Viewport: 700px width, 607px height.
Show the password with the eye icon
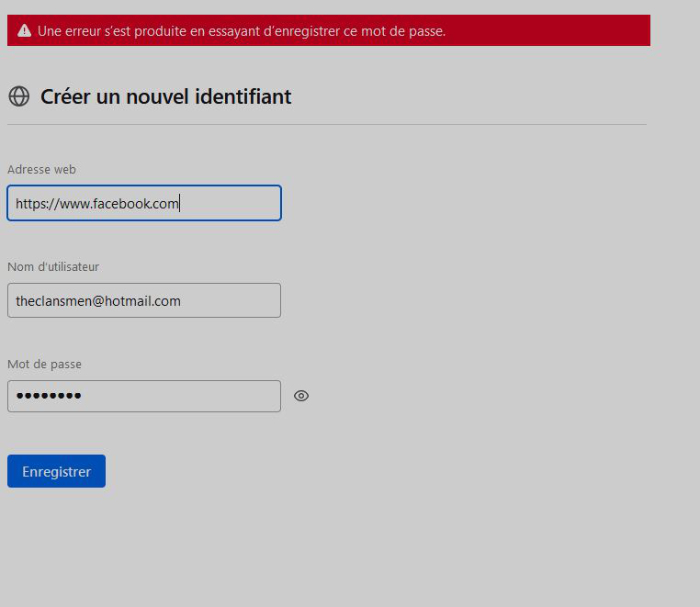point(301,396)
